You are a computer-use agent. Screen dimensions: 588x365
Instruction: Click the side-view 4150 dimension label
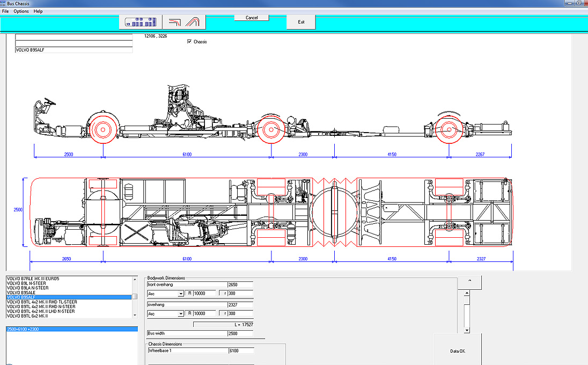point(392,154)
